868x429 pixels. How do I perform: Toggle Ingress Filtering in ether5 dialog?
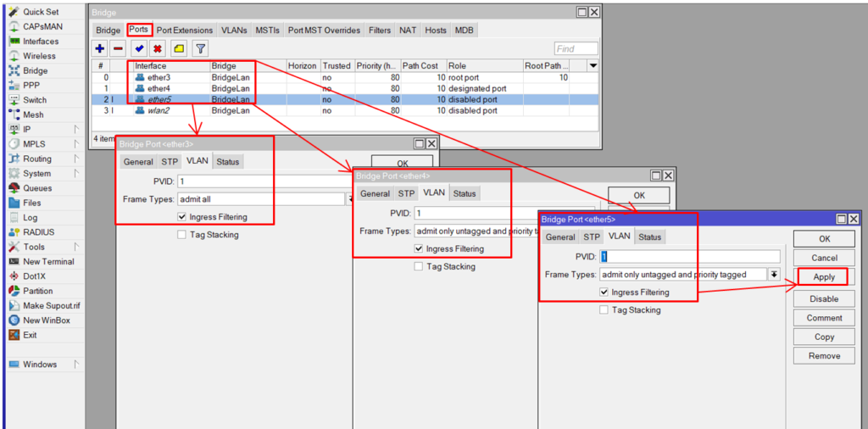(x=604, y=292)
